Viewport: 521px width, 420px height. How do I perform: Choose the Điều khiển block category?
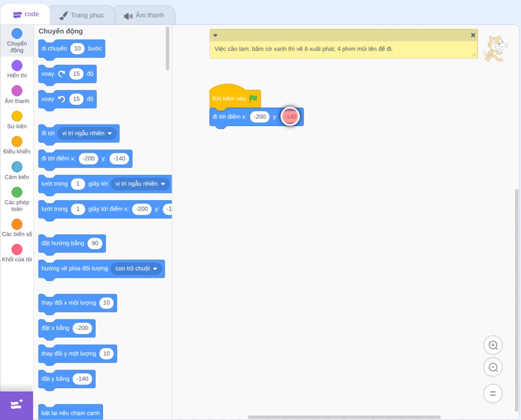pyautogui.click(x=17, y=145)
